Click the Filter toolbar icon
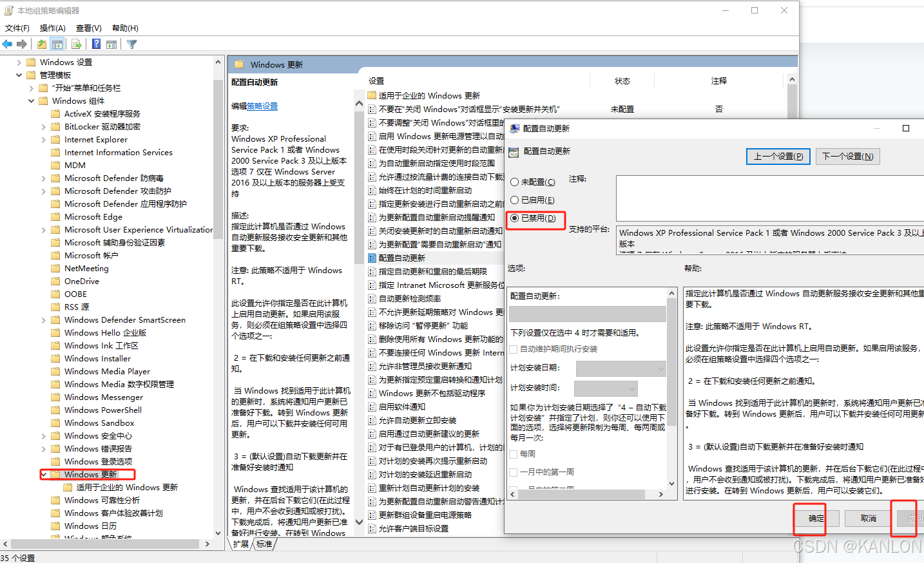Viewport: 924px width, 563px height. [131, 43]
